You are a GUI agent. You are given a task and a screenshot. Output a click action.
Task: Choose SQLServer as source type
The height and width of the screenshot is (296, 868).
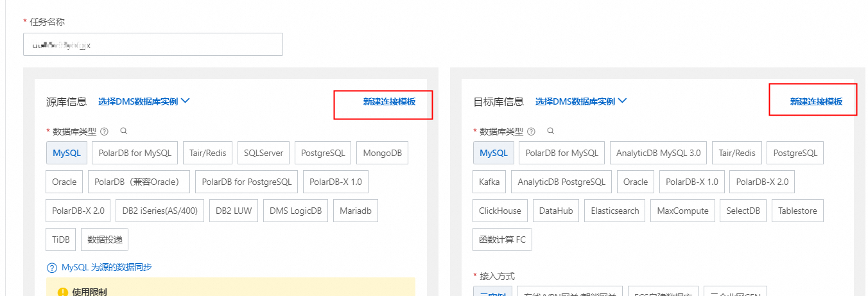264,153
